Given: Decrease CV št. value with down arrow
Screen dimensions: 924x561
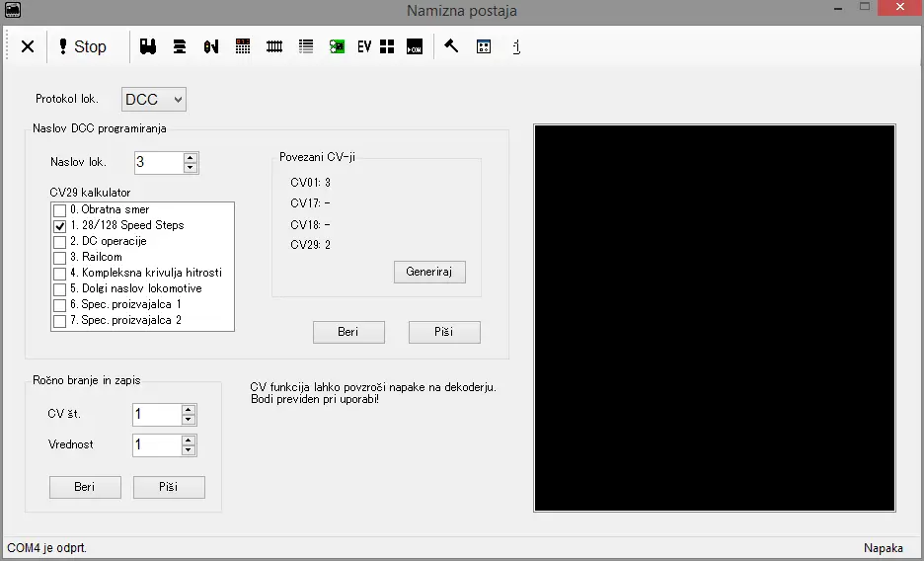Looking at the screenshot, I should coord(189,420).
